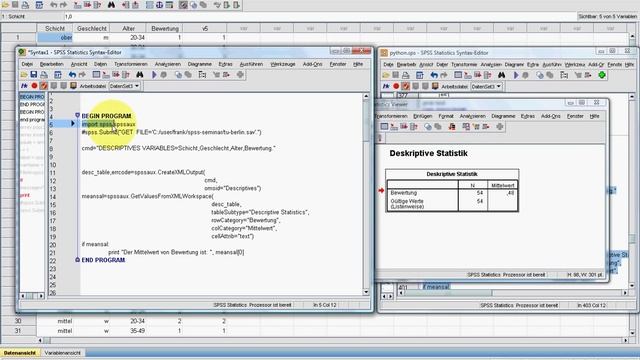Click Schicht column header in data grid

pos(55,28)
